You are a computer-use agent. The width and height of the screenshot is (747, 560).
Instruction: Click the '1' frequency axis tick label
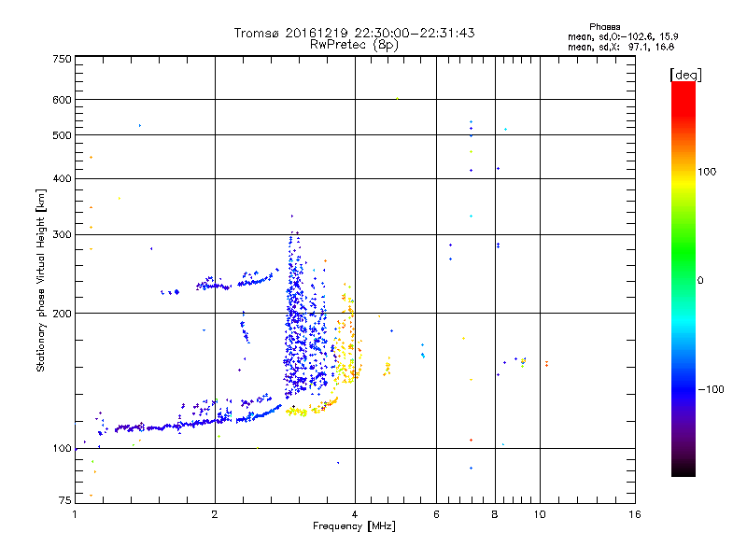pyautogui.click(x=75, y=514)
